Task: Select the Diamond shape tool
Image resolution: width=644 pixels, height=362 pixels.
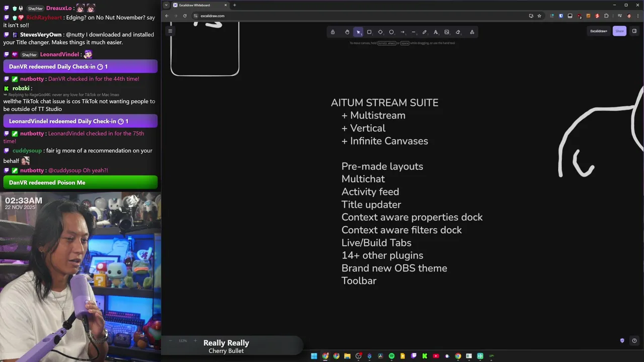Action: coord(380,32)
